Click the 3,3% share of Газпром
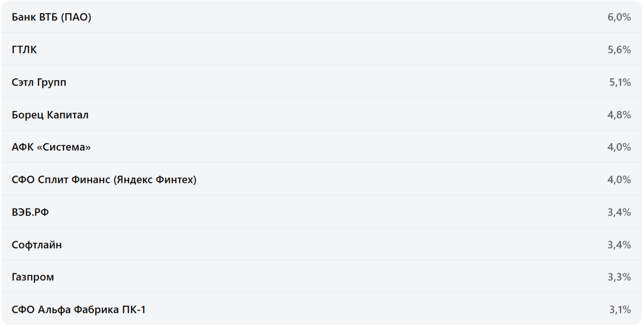 pos(619,277)
